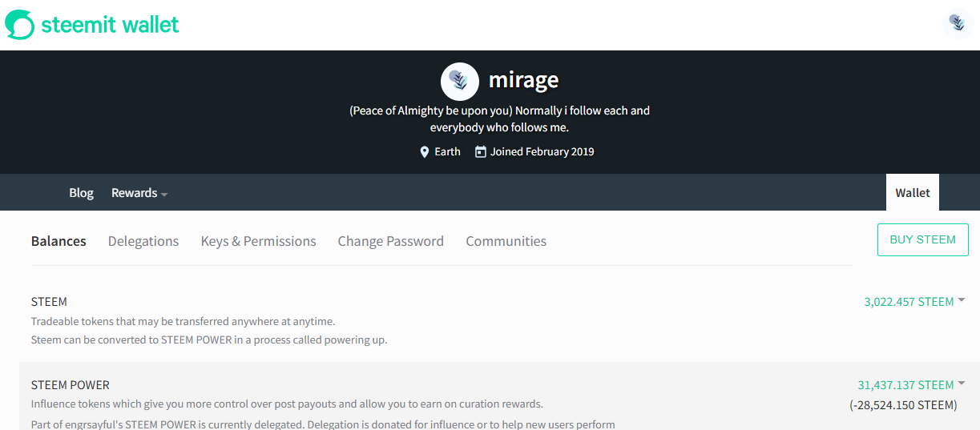
Task: Click the BUY STEEM button
Action: coord(923,239)
